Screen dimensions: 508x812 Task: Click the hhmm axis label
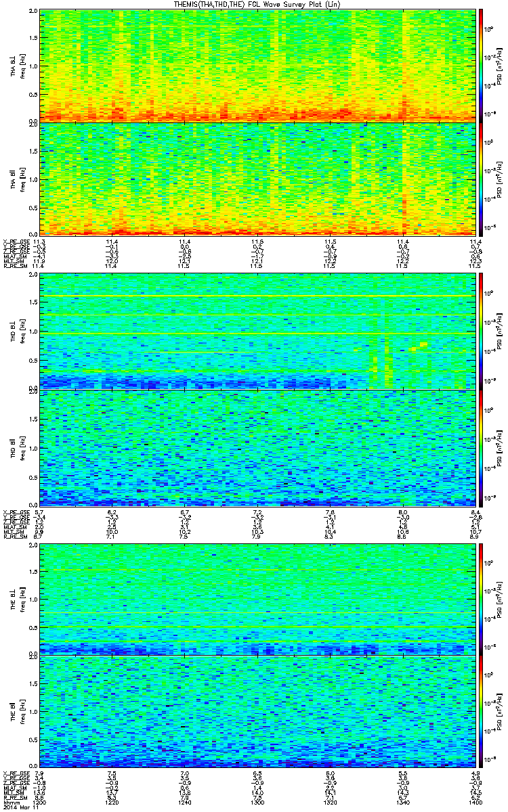point(11,802)
